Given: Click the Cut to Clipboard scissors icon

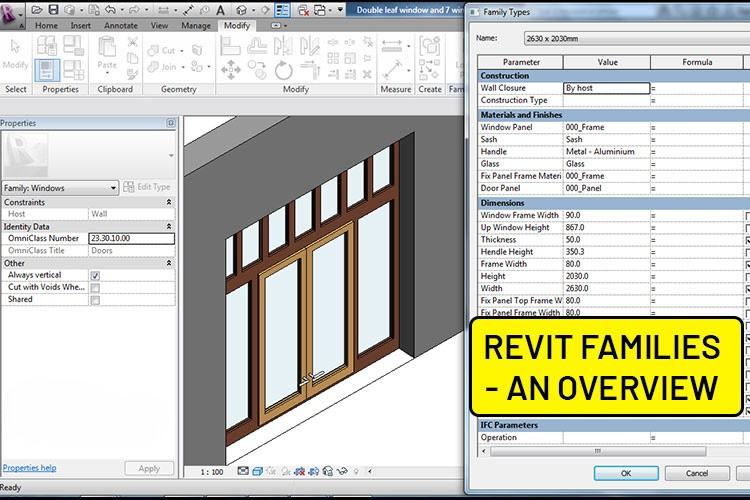Looking at the screenshot, I should pos(132,43).
